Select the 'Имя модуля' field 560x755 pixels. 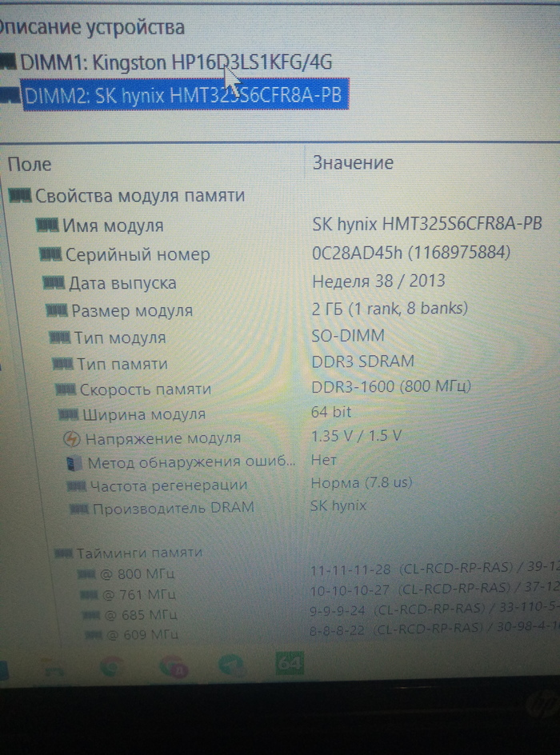pos(113,226)
